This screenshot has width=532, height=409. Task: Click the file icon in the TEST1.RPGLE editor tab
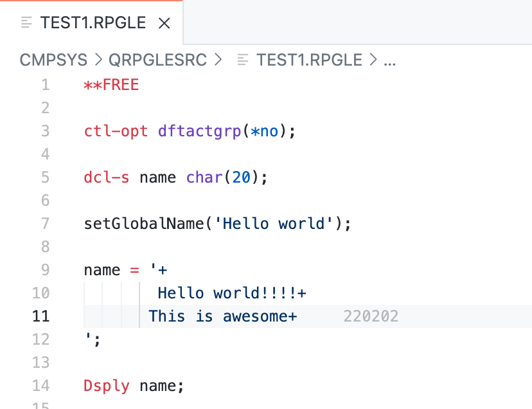point(26,23)
